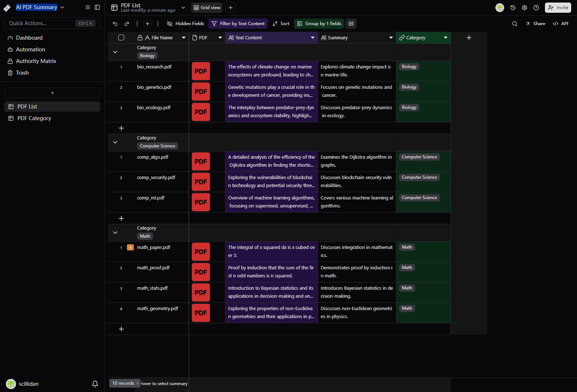
Task: Add a new field column
Action: pos(469,38)
